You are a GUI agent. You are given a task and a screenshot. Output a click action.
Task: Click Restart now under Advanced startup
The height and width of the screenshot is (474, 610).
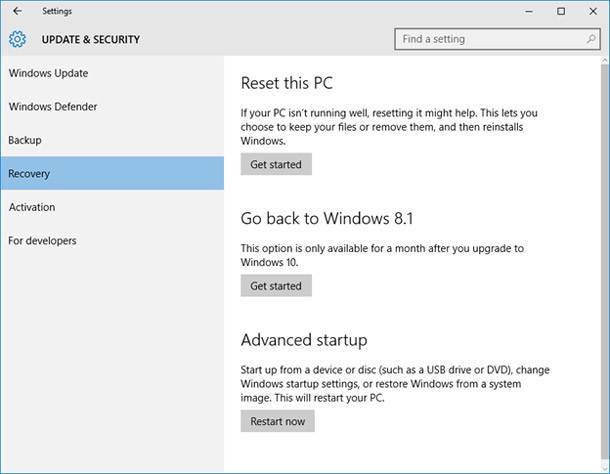coord(277,421)
